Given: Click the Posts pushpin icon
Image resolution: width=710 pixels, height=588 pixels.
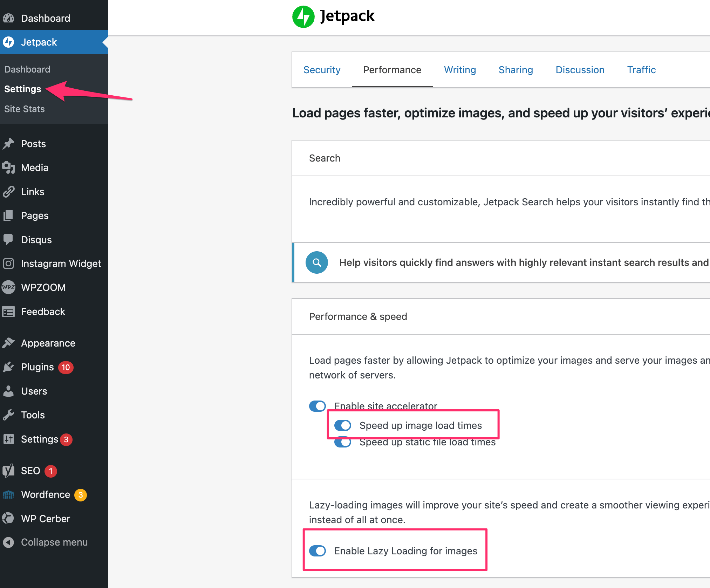Looking at the screenshot, I should 8,144.
